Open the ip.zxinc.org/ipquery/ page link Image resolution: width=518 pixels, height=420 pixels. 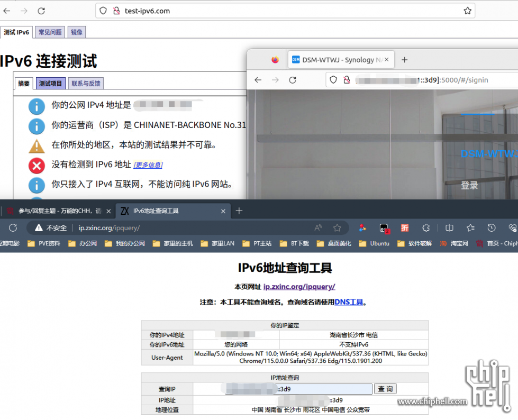299,287
